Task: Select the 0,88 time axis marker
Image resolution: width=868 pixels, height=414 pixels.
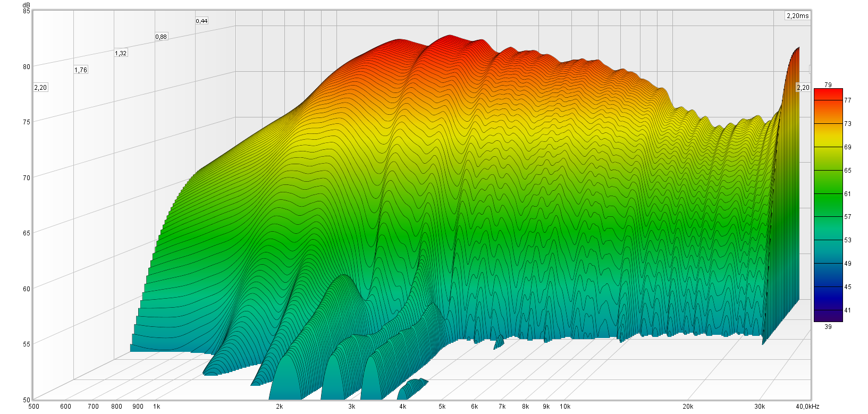Action: tap(161, 37)
